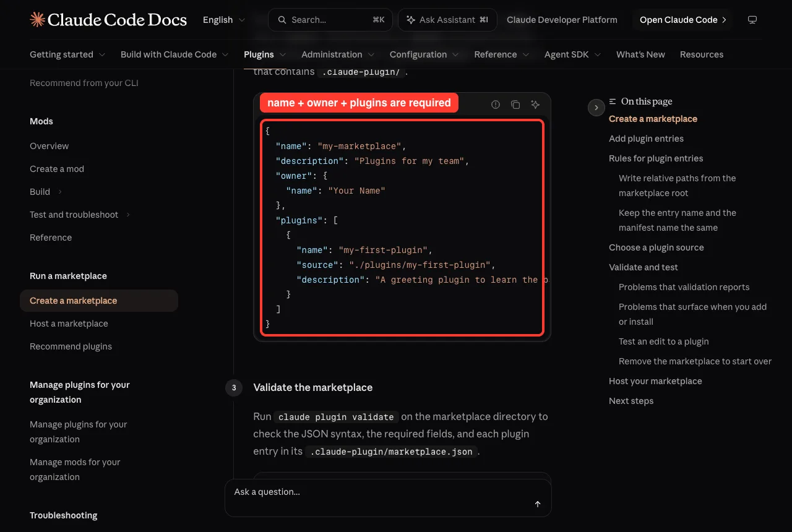The height and width of the screenshot is (532, 792).
Task: Jump to Validate and test section
Action: tap(643, 267)
